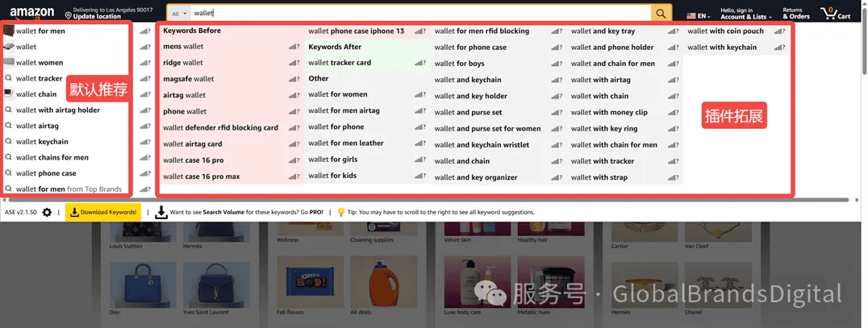Click the location pin icon
Image resolution: width=868 pixels, height=328 pixels.
point(69,15)
